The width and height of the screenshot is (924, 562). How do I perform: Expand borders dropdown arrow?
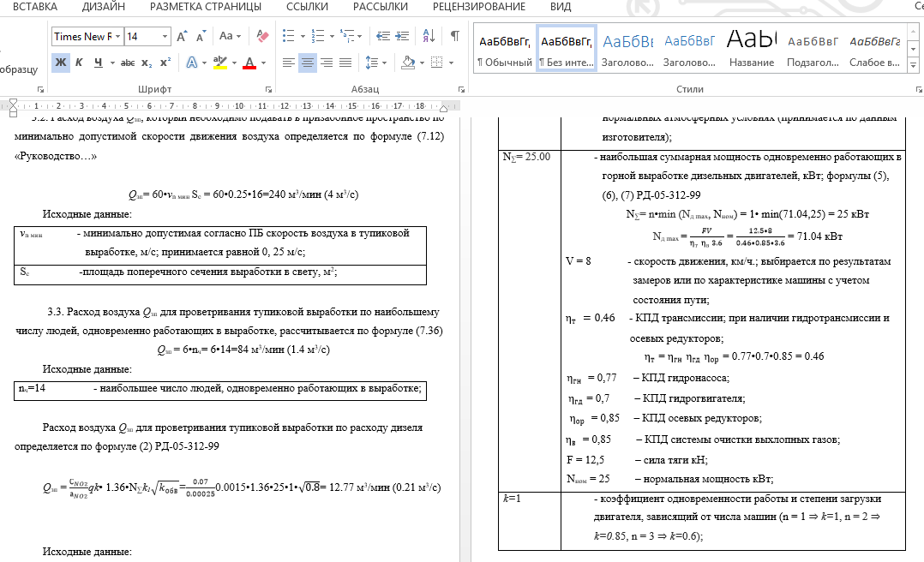click(452, 63)
